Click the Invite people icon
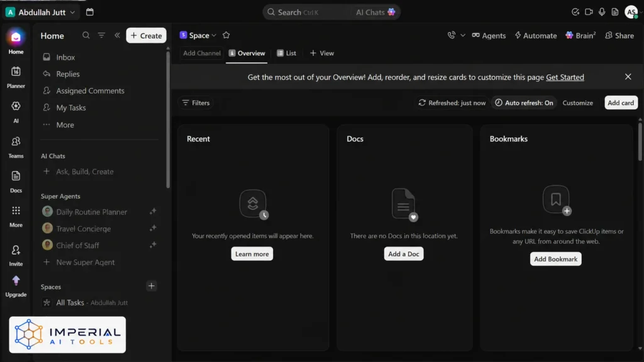Screen dimensions: 644x362 [x=16, y=250]
